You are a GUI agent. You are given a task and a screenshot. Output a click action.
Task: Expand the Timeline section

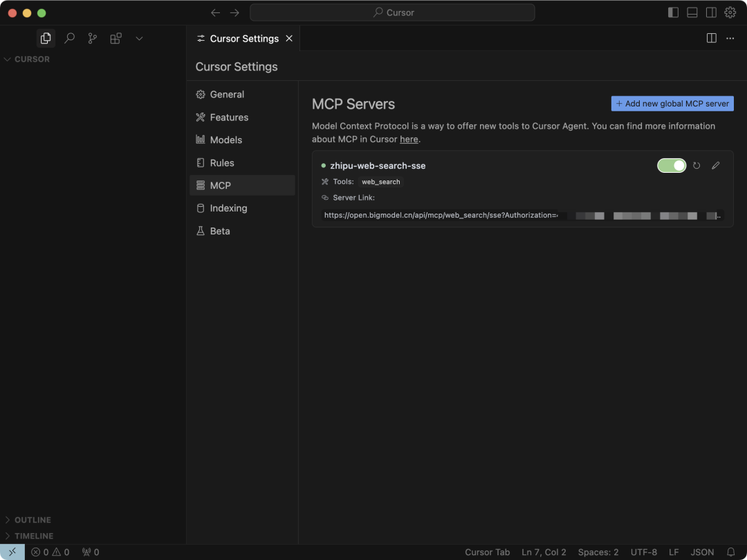pyautogui.click(x=33, y=536)
